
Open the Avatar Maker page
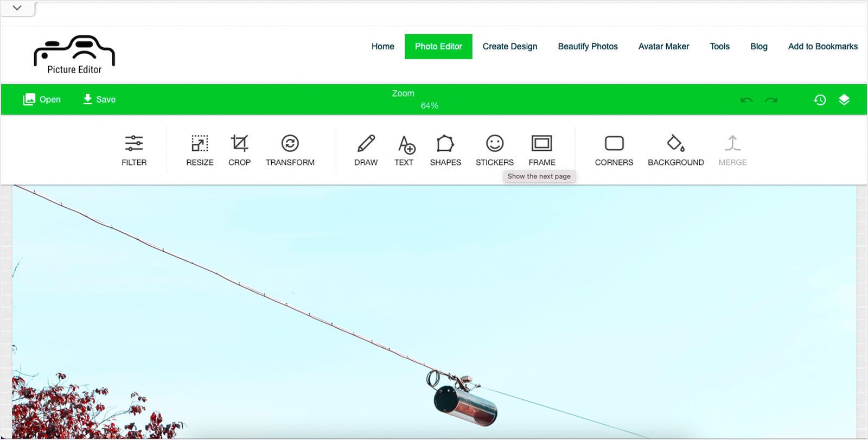[663, 47]
